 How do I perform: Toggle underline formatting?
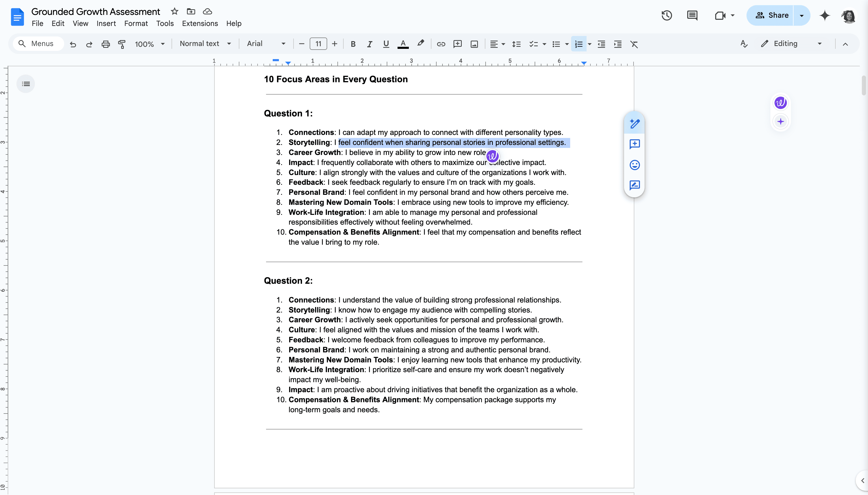[386, 44]
